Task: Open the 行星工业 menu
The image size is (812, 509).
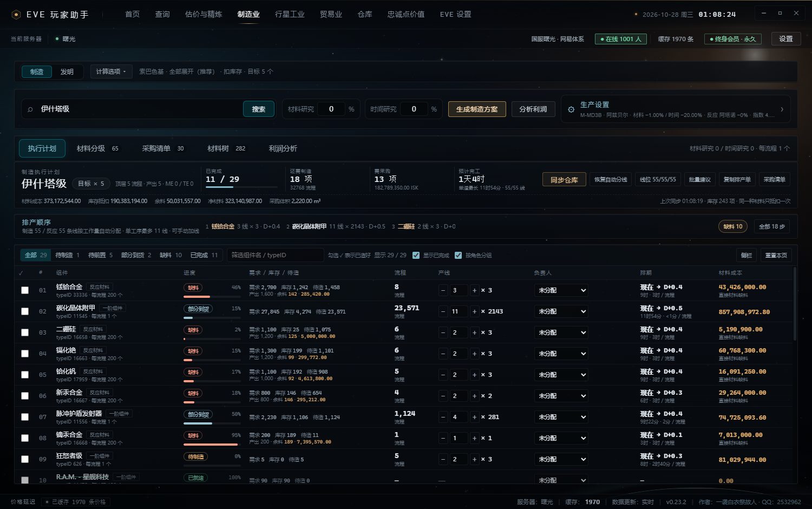Action: [x=290, y=15]
